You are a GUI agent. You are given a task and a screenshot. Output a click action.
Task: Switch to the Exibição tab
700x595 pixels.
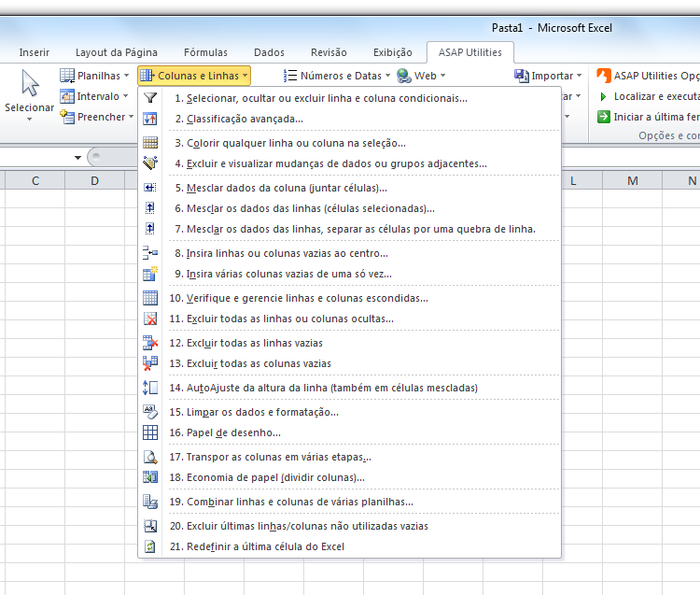pyautogui.click(x=393, y=52)
